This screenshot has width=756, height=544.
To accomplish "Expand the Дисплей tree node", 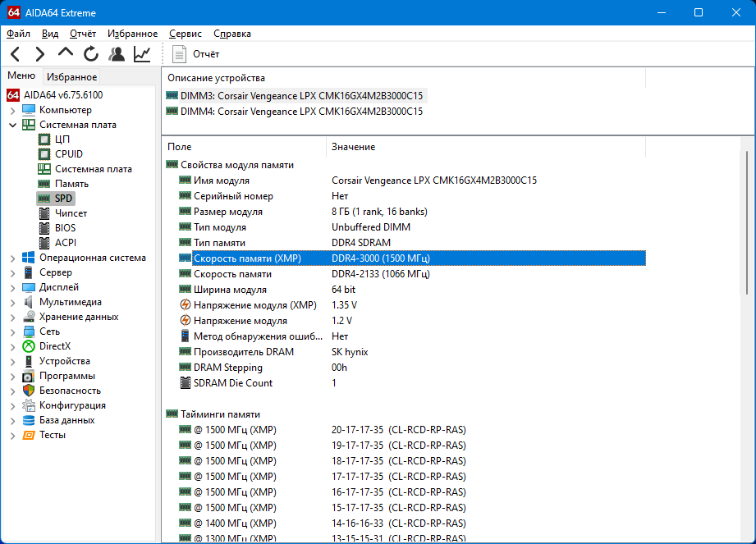I will (x=12, y=288).
